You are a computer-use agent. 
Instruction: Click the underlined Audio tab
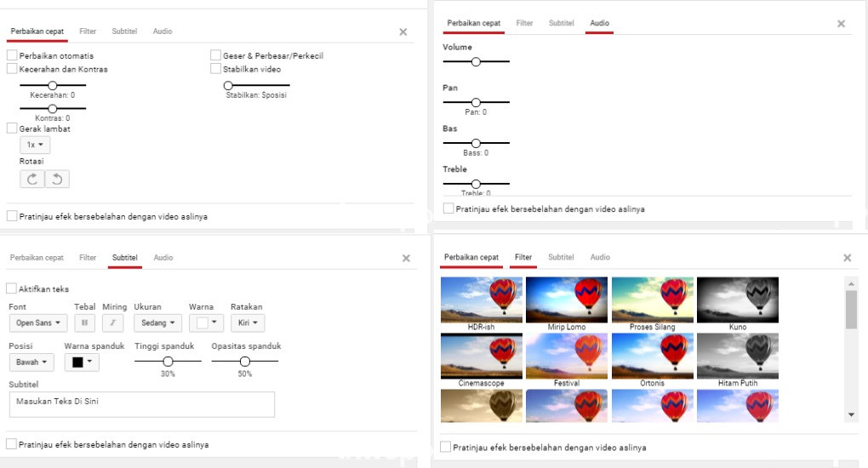click(x=600, y=24)
